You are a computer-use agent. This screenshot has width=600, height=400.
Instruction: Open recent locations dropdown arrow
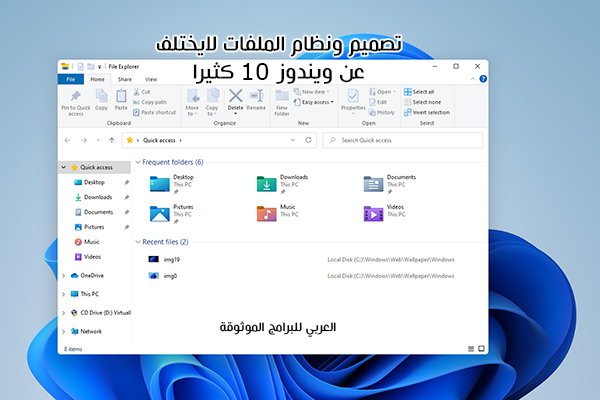pos(98,140)
